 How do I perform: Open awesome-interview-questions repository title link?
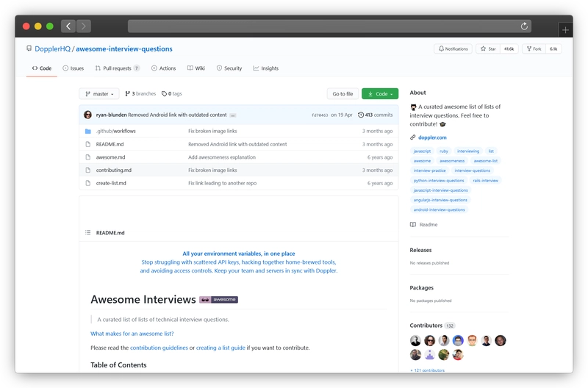coord(124,48)
